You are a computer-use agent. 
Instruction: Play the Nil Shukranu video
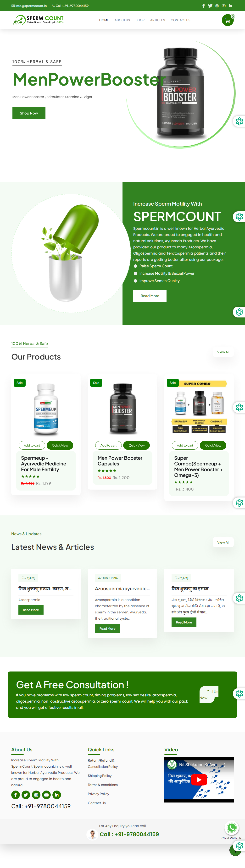pos(199,780)
